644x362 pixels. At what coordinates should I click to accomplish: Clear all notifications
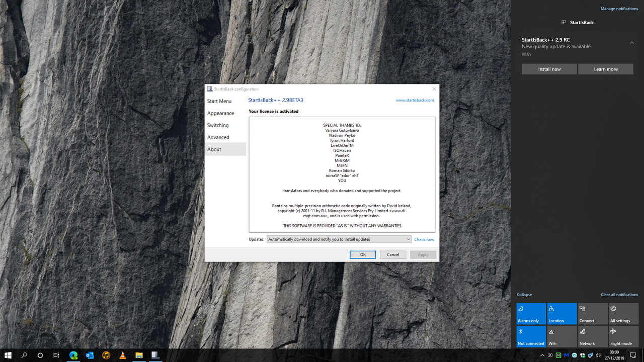[x=619, y=295]
